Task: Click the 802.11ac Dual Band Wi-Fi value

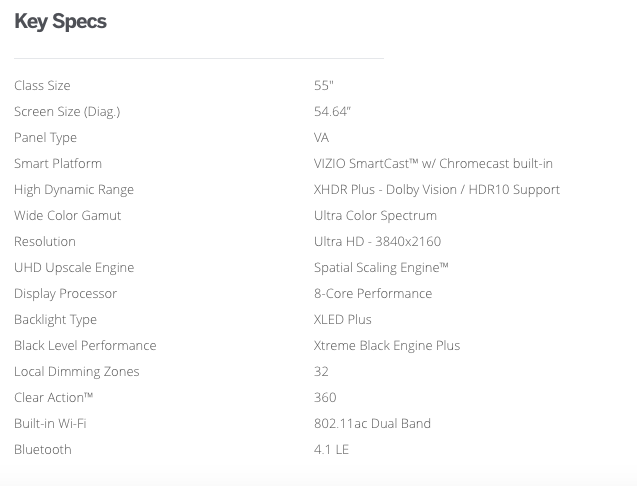Action: (372, 424)
